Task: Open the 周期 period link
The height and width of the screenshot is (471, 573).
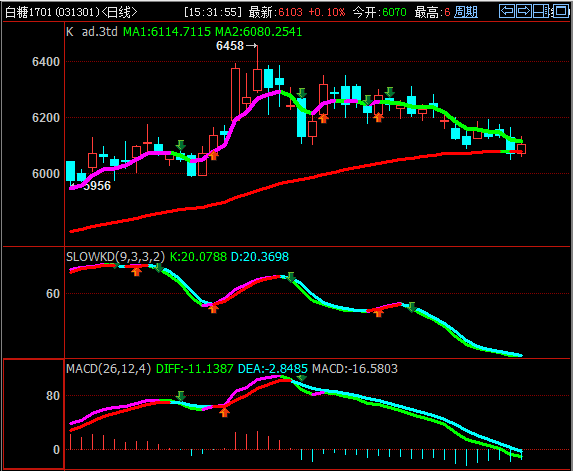Action: pos(466,12)
